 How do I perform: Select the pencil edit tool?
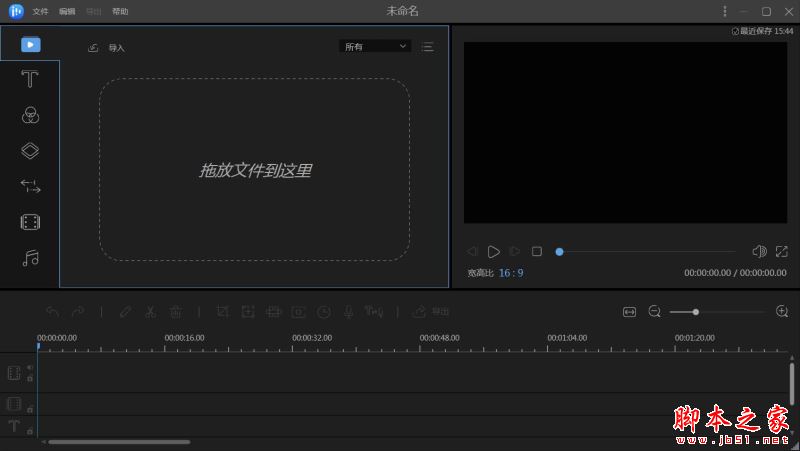coord(126,311)
